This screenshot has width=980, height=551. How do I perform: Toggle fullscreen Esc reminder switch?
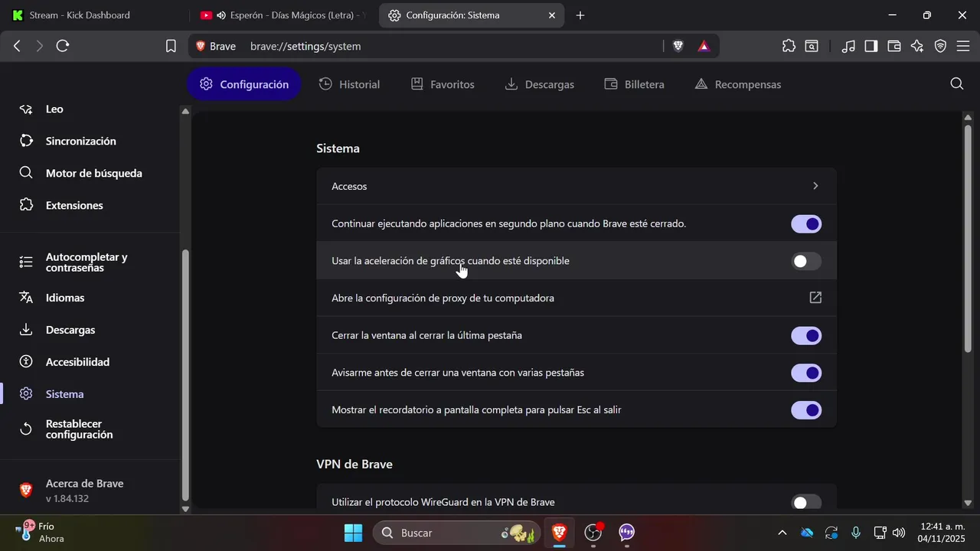(806, 410)
